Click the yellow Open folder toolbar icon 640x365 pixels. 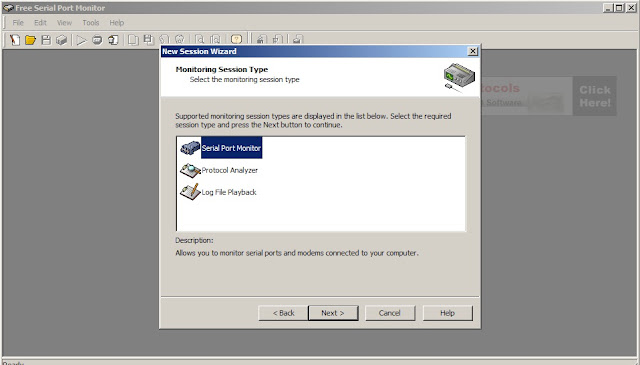30,40
